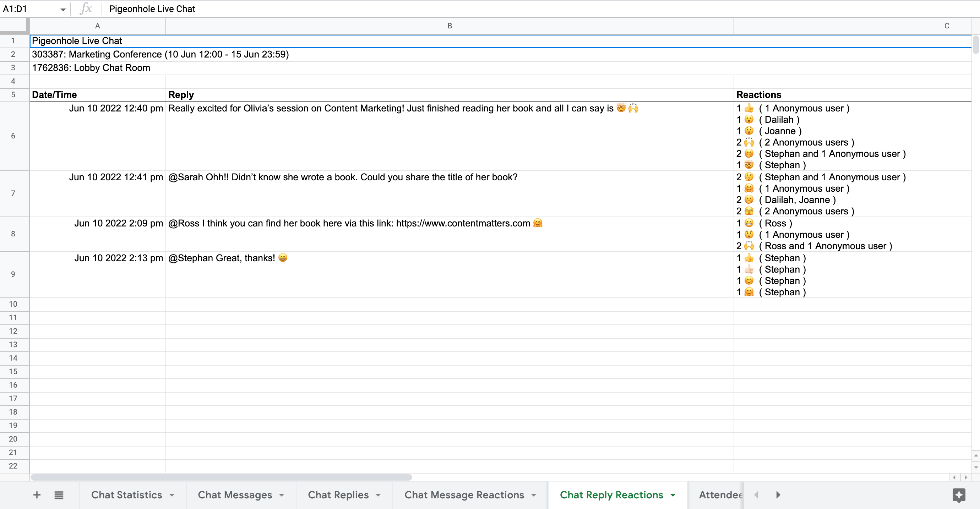The height and width of the screenshot is (509, 980).
Task: Click vertical scroll down arrow
Action: click(x=976, y=467)
